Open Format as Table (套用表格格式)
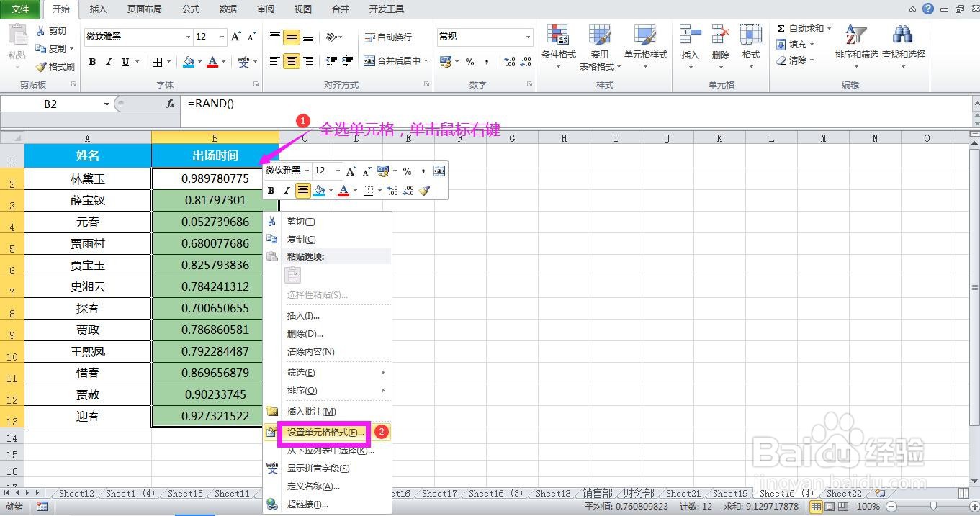 [599, 47]
